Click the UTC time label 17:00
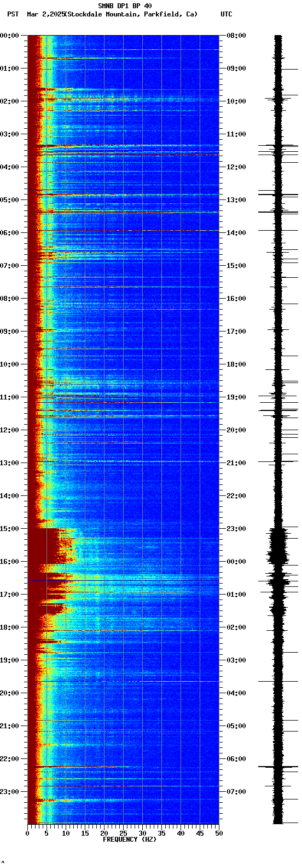The width and height of the screenshot is (302, 868). (236, 332)
